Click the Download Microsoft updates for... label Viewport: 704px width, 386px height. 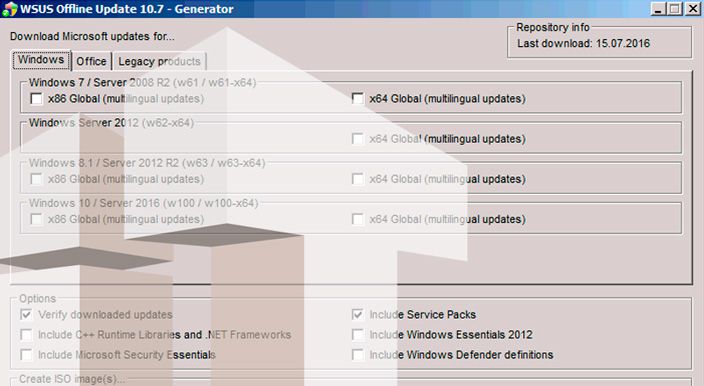pyautogui.click(x=92, y=36)
